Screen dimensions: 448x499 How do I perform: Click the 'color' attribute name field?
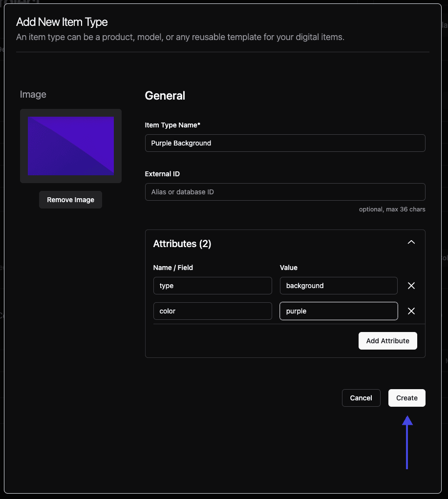(213, 311)
